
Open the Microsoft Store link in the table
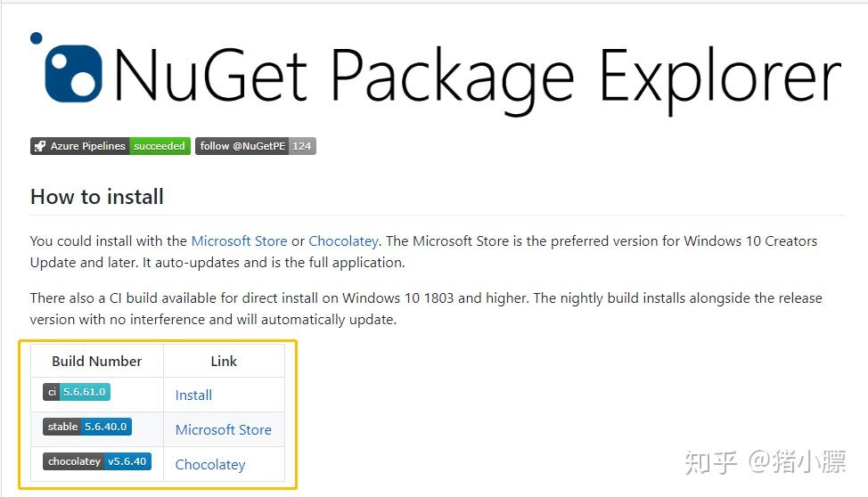click(223, 430)
